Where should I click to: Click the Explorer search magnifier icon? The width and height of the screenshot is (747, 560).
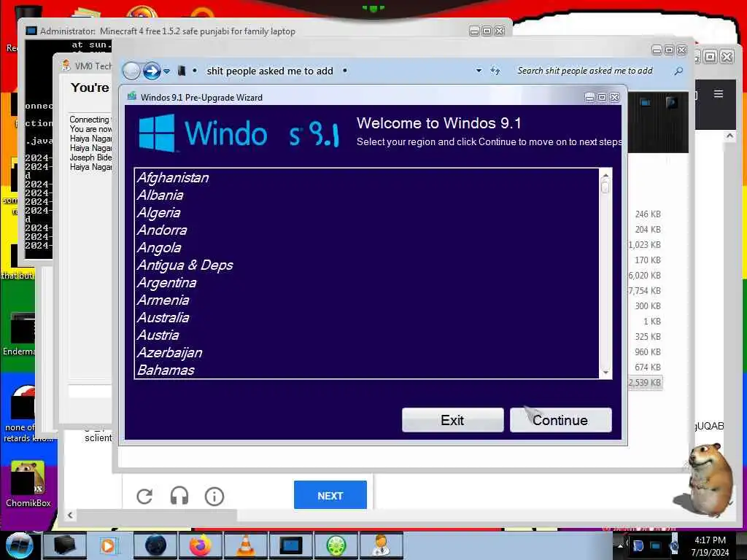[678, 71]
